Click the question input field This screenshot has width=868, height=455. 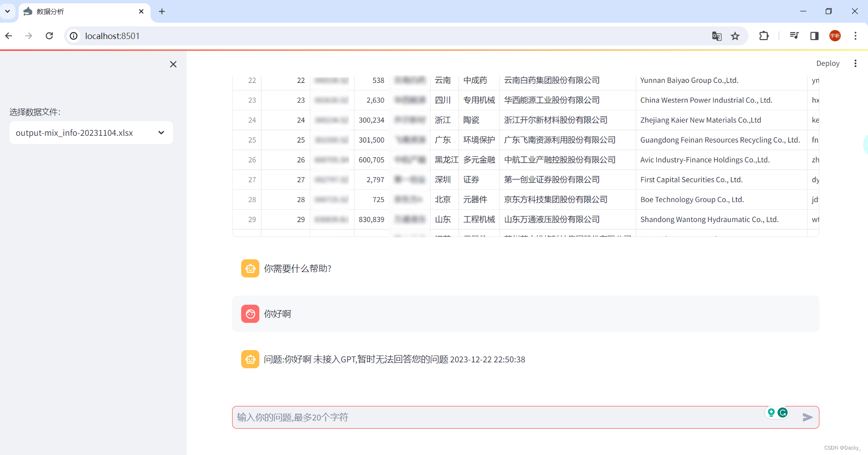(454, 417)
